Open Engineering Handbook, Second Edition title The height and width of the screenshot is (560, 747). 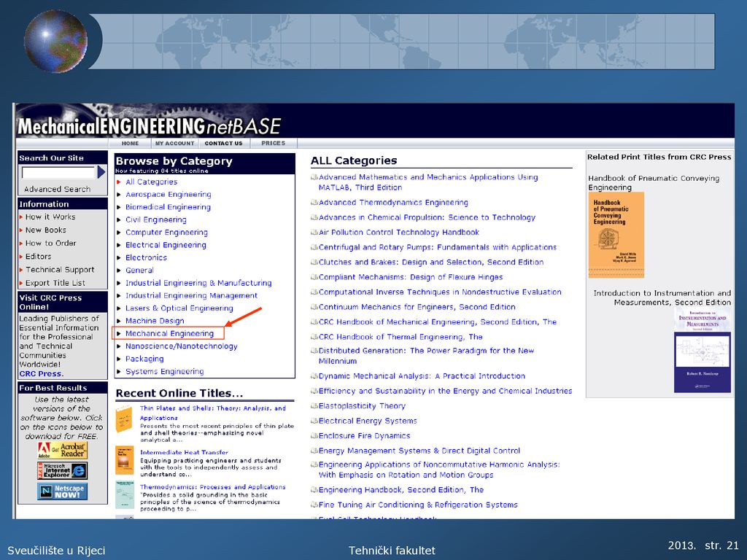click(401, 490)
